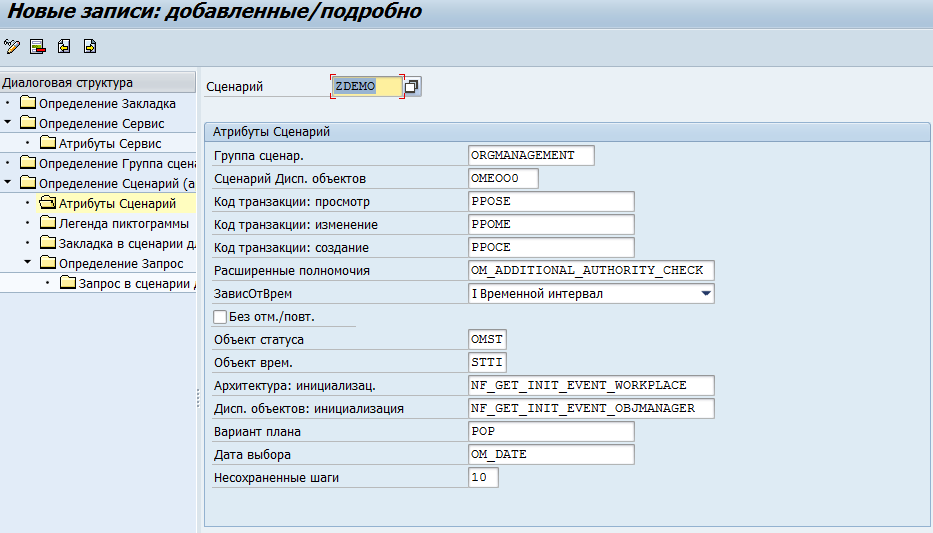
Task: Click Диалоговая структура panel header
Action: click(98, 83)
